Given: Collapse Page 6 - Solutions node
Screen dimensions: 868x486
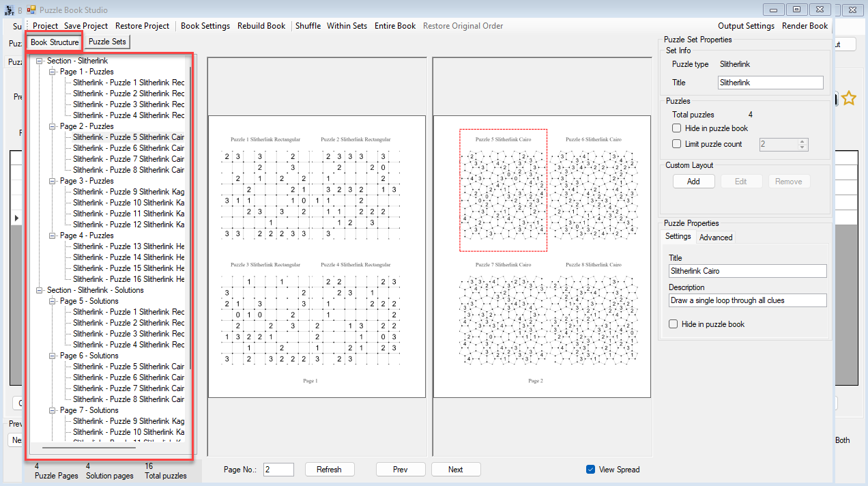Looking at the screenshot, I should [53, 356].
